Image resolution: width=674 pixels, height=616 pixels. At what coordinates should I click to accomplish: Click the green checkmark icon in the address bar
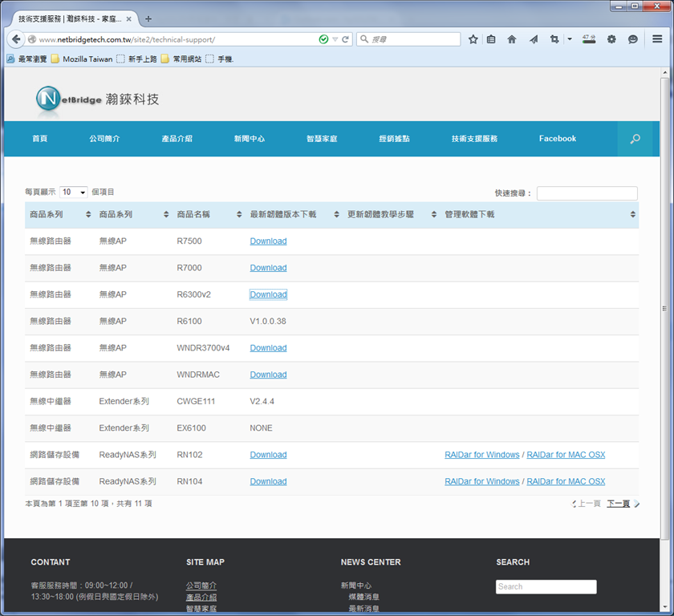(x=323, y=39)
